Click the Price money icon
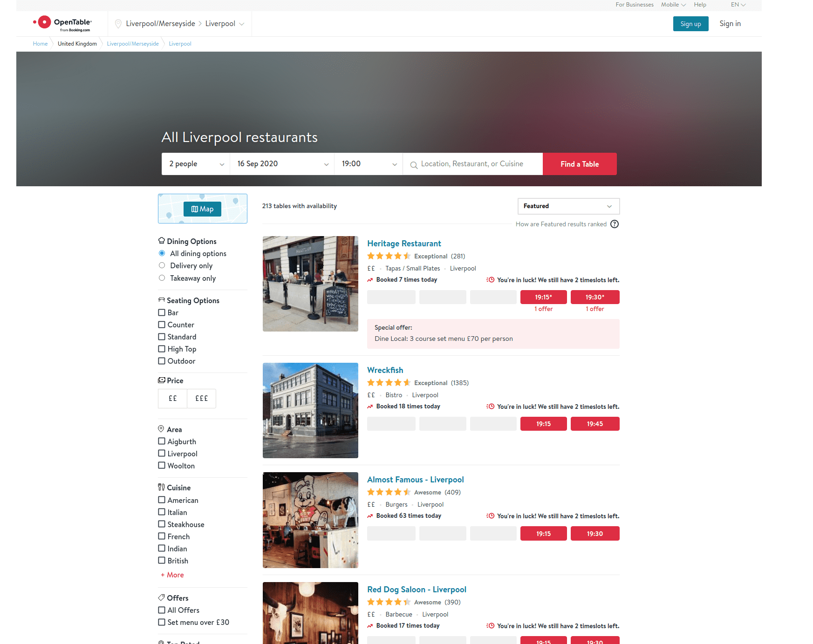This screenshot has height=644, width=813. [162, 380]
